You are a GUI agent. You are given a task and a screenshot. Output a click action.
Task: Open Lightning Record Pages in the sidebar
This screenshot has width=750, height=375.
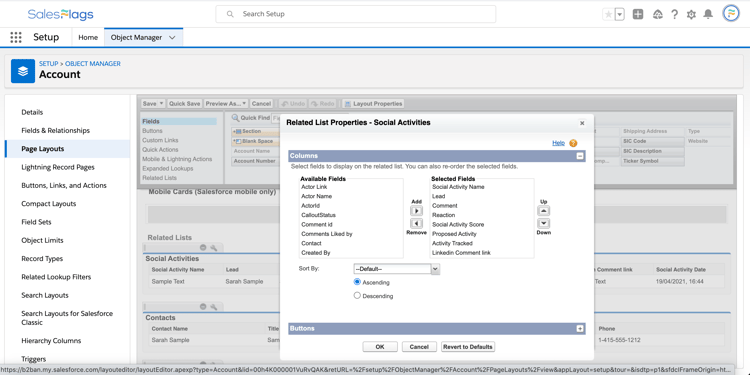(x=58, y=167)
